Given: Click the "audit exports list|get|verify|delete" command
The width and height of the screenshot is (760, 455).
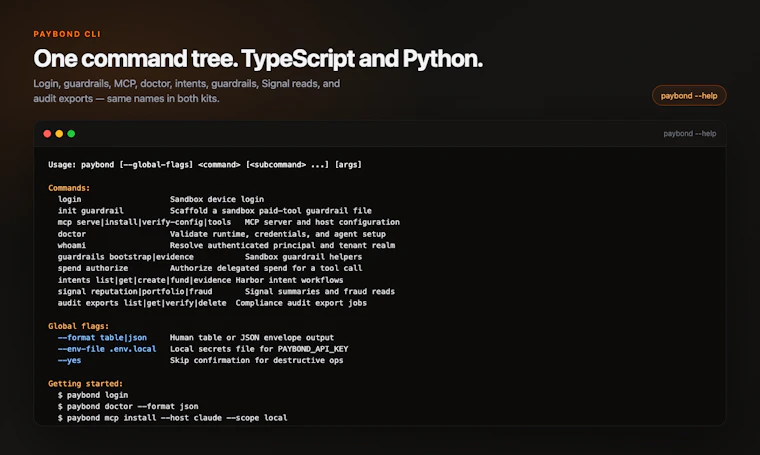Looking at the screenshot, I should coord(142,303).
